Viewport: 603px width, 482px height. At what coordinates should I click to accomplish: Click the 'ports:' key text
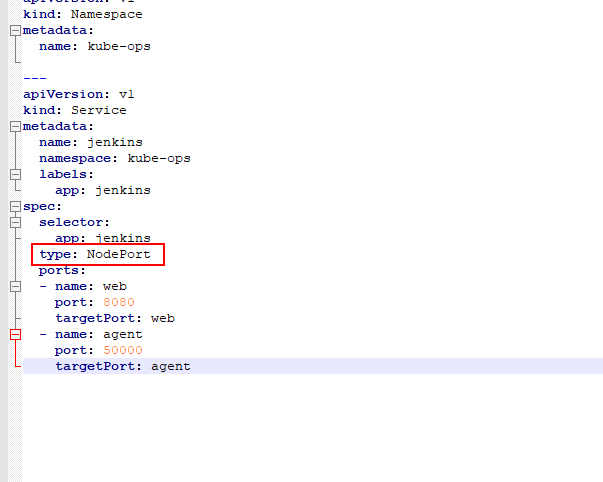coord(62,270)
